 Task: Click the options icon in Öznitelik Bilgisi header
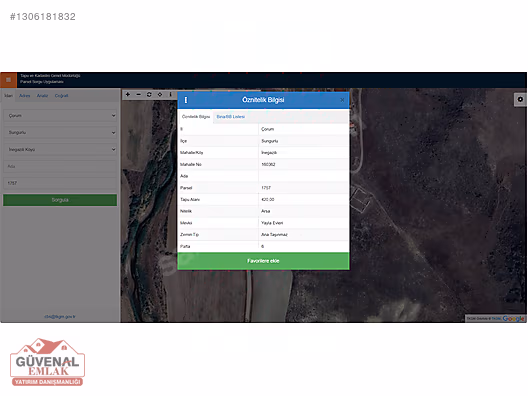[186, 100]
